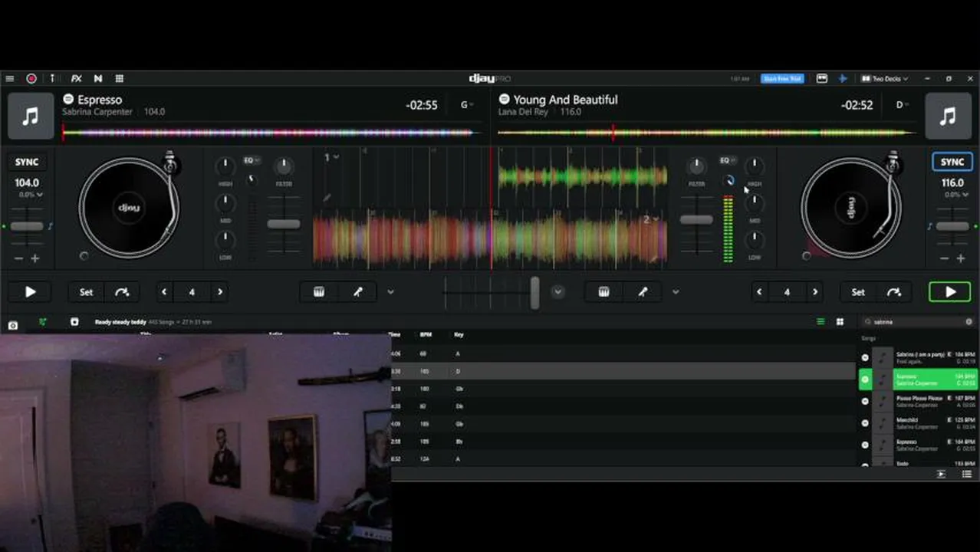Screen dimensions: 980x552
Task: Select Please Please Please search result
Action: coord(918,401)
